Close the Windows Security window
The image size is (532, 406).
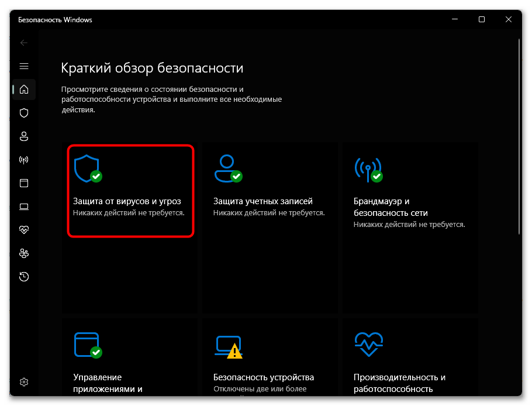click(x=508, y=19)
